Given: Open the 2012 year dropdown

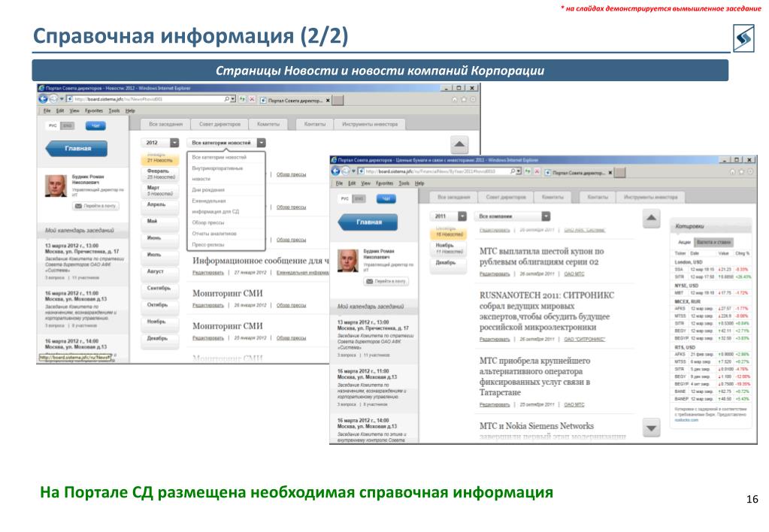Looking at the screenshot, I should click(174, 143).
